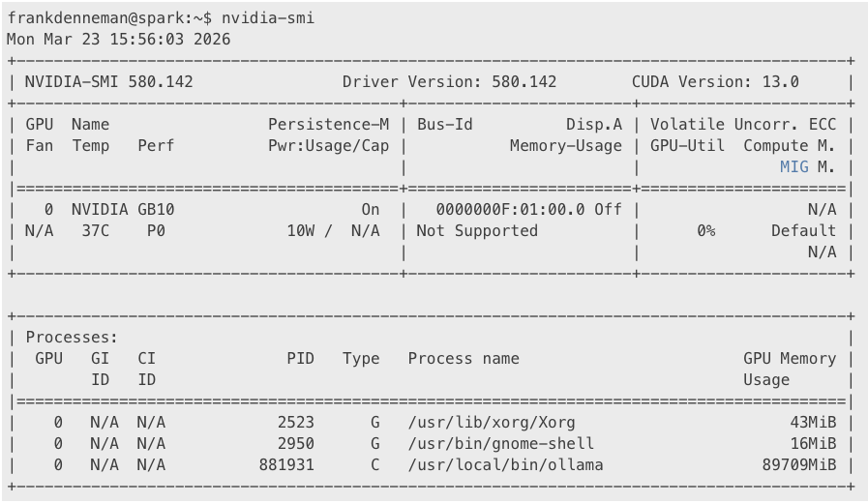
Task: Click the Persistence-M column header
Action: pyautogui.click(x=328, y=124)
